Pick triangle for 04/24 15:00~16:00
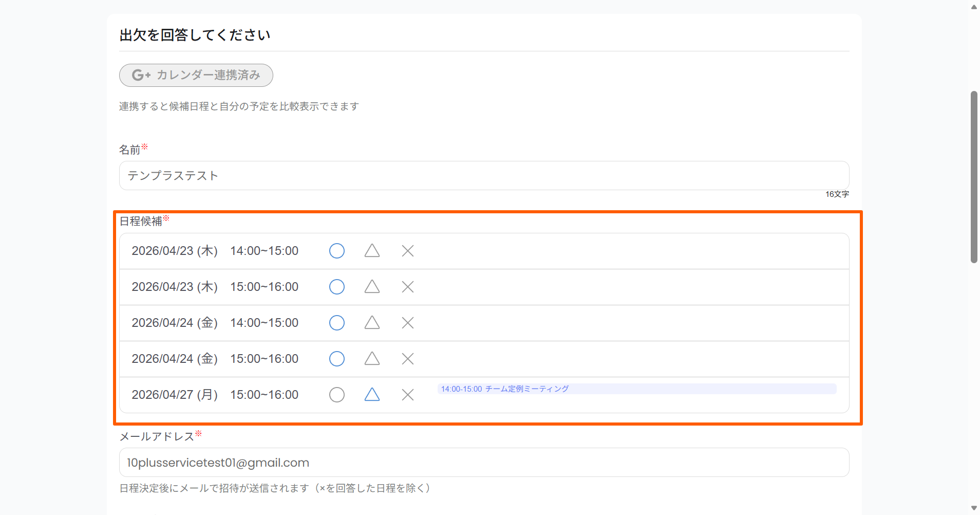 pos(372,359)
